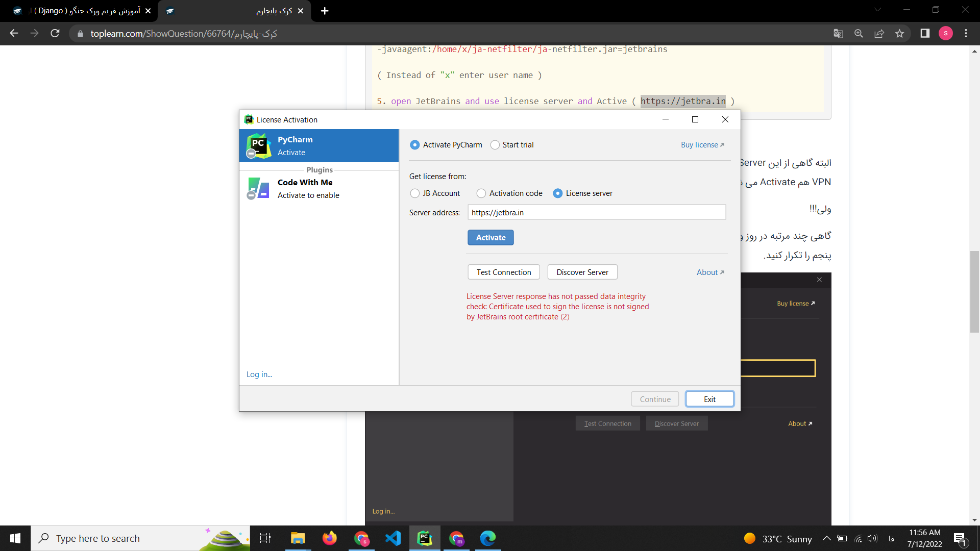Click About link in webpage dark screenshot

pos(800,424)
